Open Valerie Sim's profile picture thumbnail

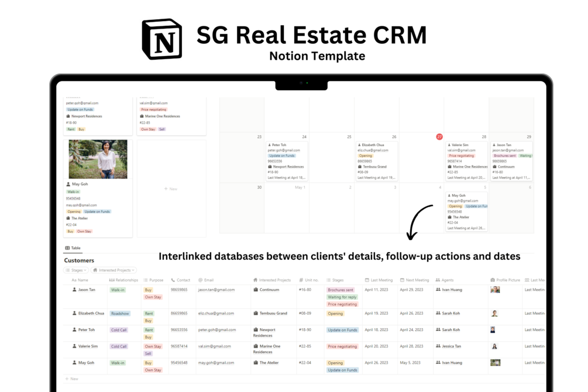pos(494,346)
